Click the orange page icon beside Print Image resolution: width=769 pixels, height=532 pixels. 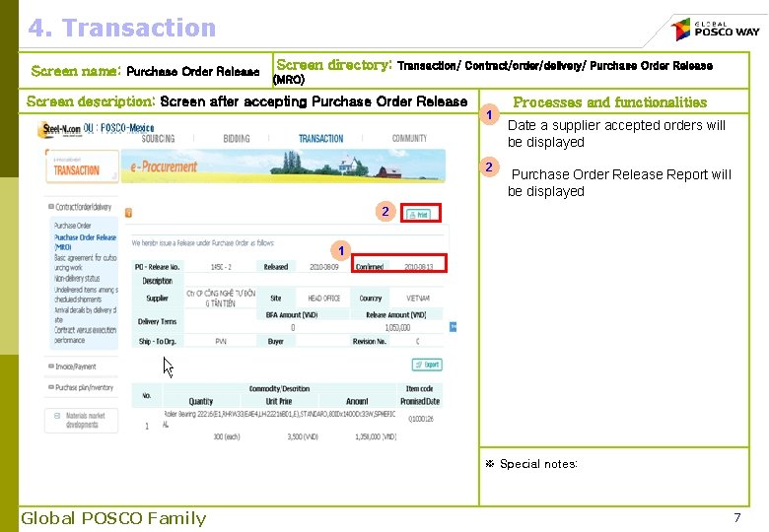(x=128, y=213)
